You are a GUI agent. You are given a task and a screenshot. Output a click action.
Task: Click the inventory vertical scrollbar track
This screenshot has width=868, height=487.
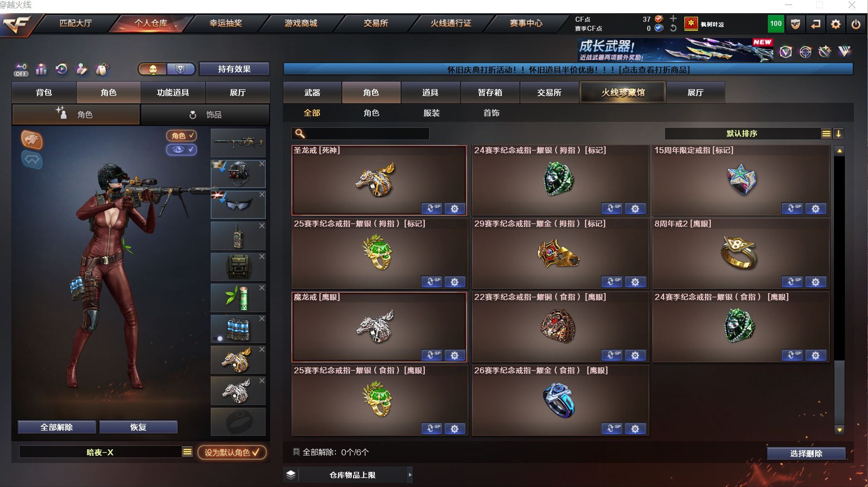(x=839, y=290)
